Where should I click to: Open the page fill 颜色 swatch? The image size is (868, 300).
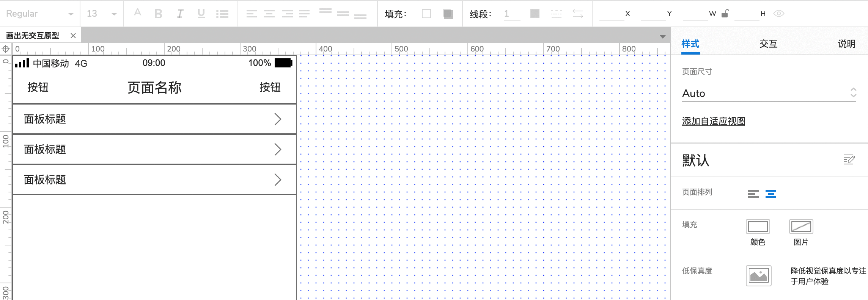[758, 227]
